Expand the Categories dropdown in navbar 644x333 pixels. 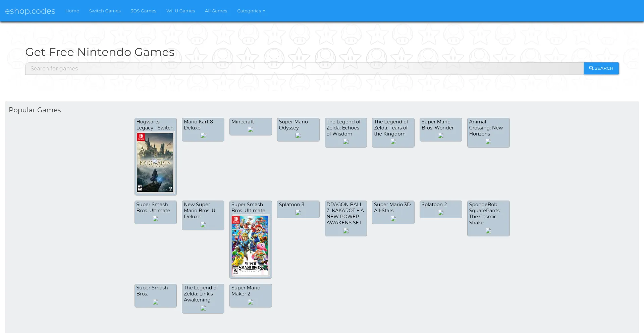[251, 11]
